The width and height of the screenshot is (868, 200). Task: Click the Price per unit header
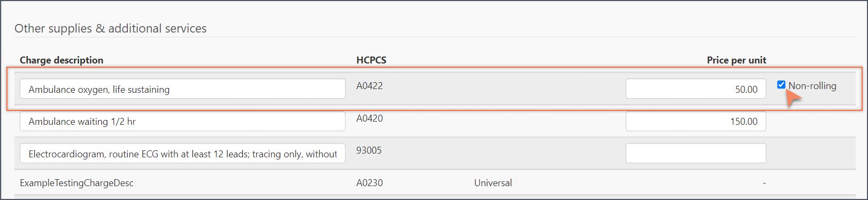tap(736, 60)
